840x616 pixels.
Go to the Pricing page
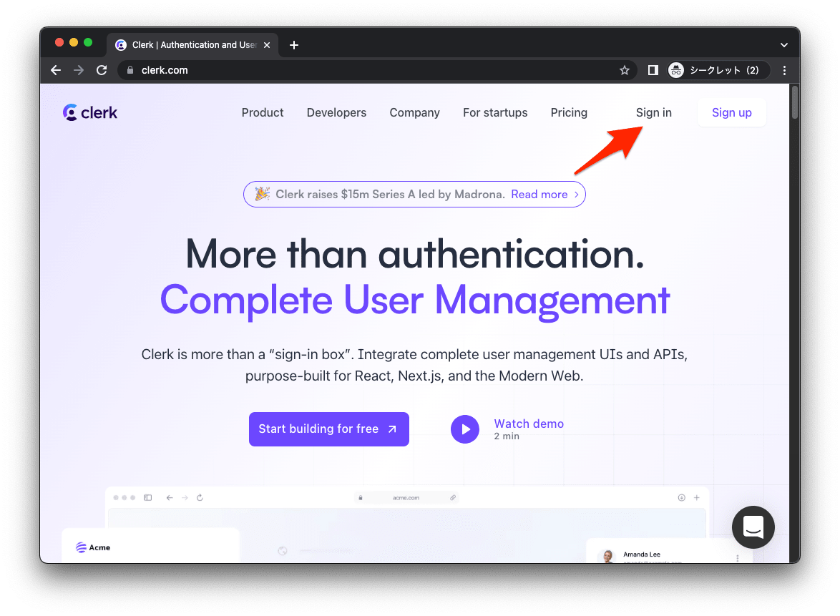[569, 112]
